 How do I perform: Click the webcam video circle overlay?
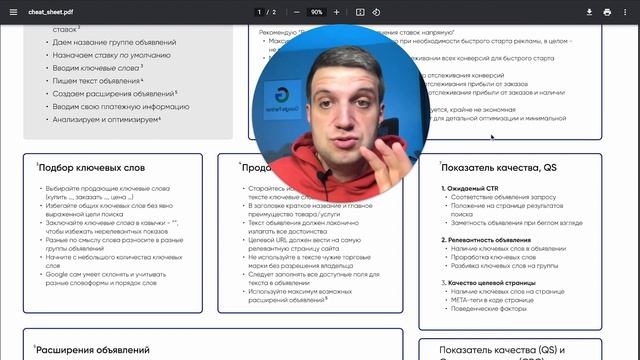tap(341, 113)
